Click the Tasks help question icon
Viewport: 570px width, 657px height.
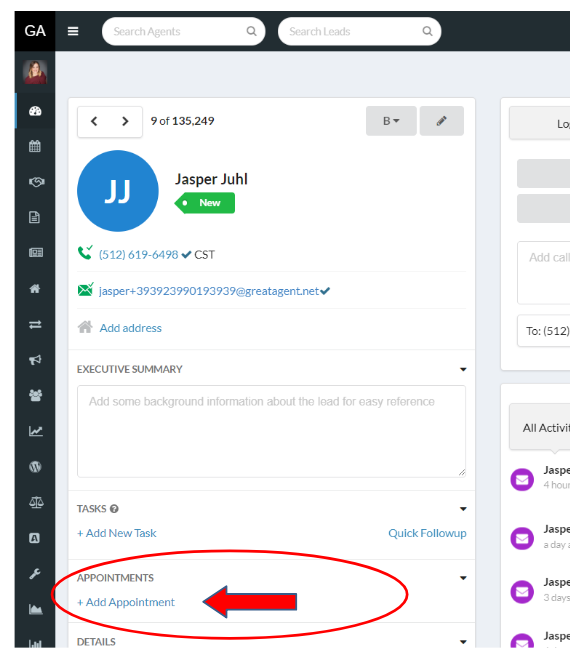coord(114,509)
